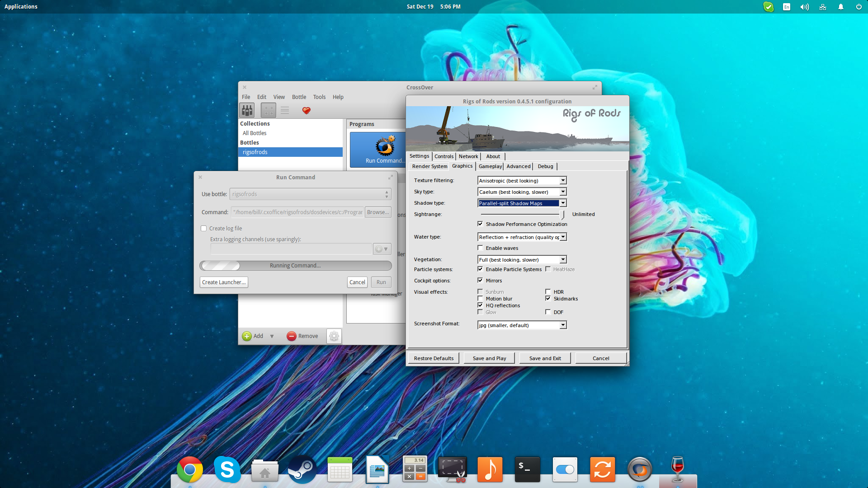This screenshot has height=488, width=868.
Task: Open System Settings switch icon in dock
Action: [x=565, y=470]
